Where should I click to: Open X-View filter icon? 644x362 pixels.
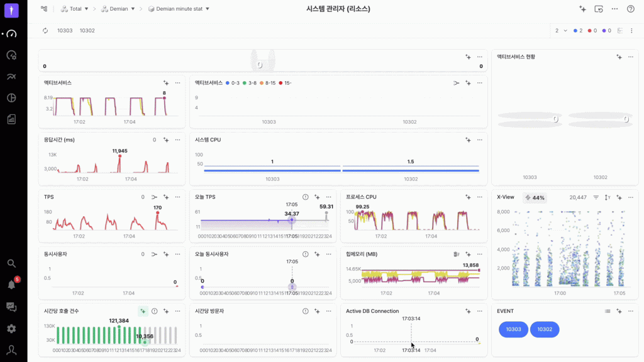596,197
